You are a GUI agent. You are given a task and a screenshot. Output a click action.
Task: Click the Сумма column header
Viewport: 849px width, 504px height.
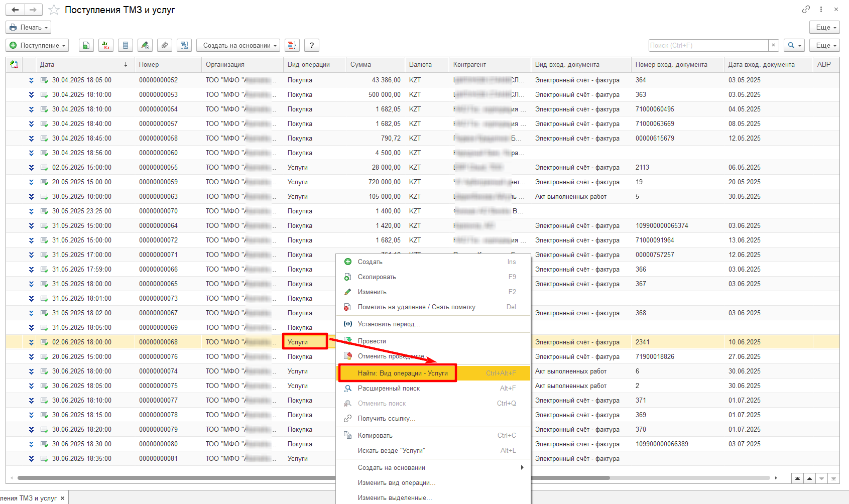[375, 64]
